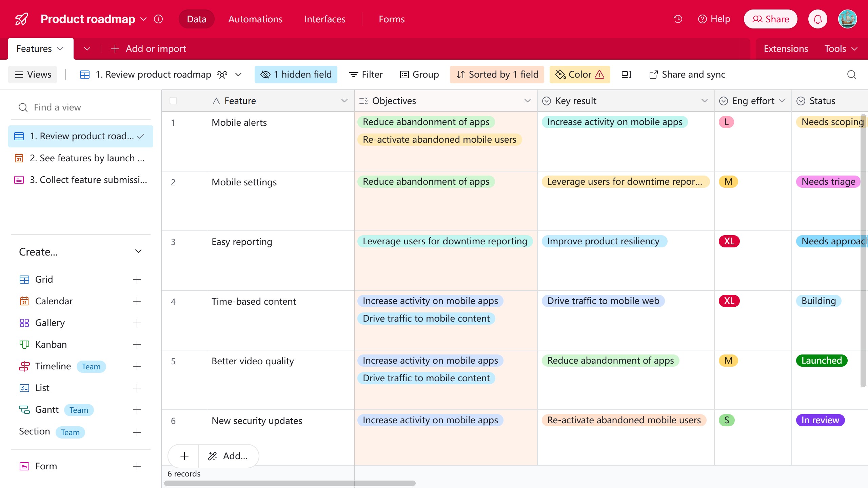Image resolution: width=868 pixels, height=488 pixels.
Task: Open the Group options
Action: [x=419, y=75]
